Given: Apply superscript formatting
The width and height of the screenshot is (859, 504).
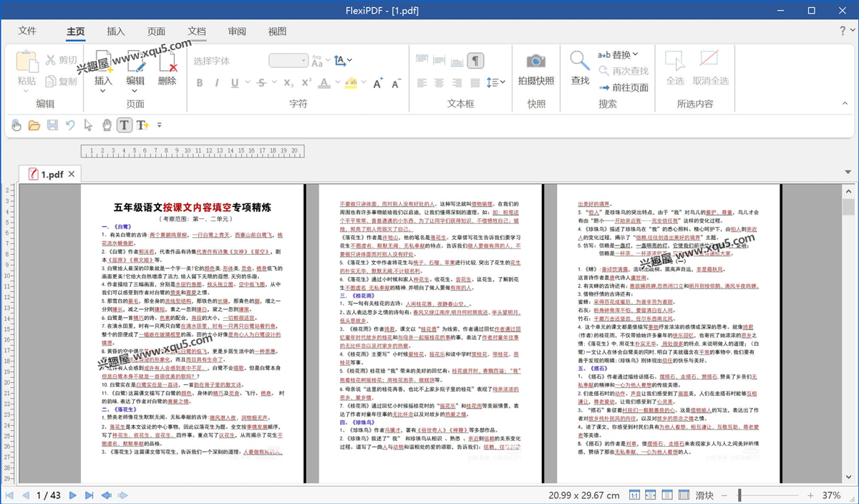Looking at the screenshot, I should (306, 82).
